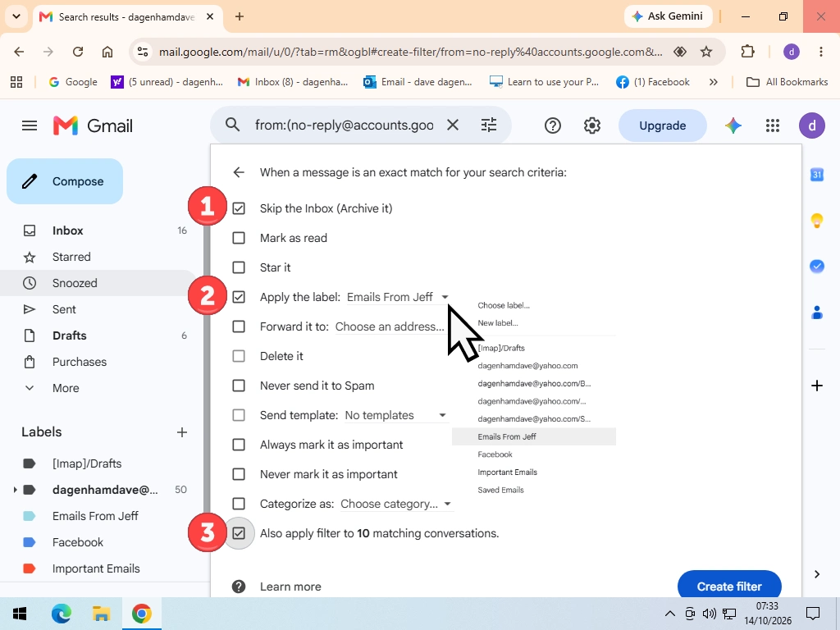Screen dimensions: 840x630
Task: Hide side panel chevron arrow
Action: 817,574
